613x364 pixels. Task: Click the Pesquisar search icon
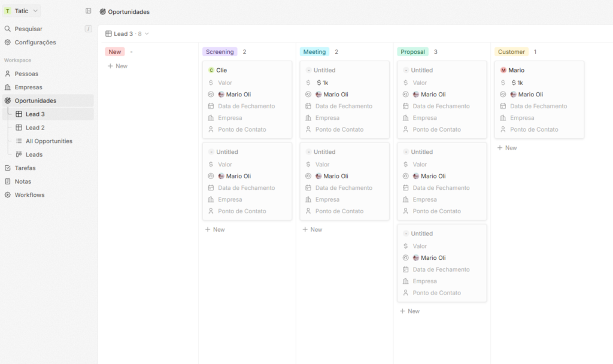(x=8, y=29)
